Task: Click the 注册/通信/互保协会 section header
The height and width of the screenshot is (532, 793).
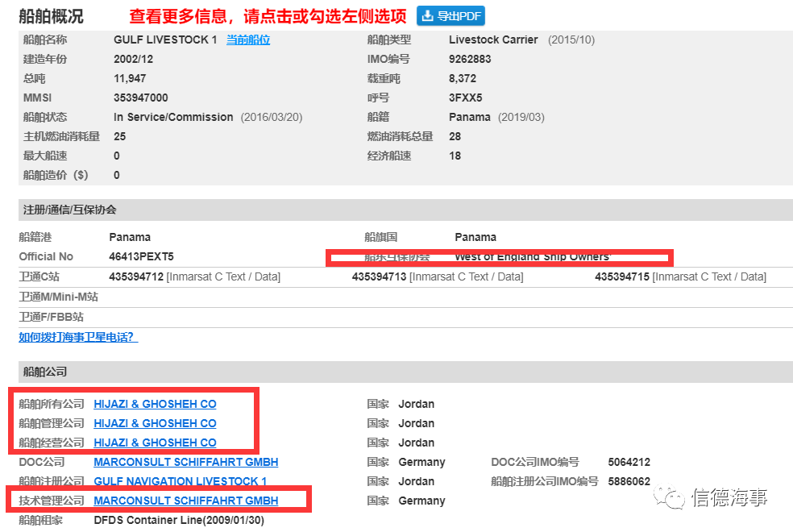Action: click(70, 210)
